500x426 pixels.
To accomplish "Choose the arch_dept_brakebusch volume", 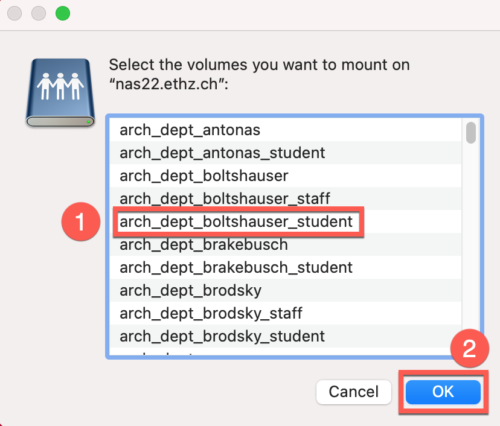I will (x=286, y=244).
